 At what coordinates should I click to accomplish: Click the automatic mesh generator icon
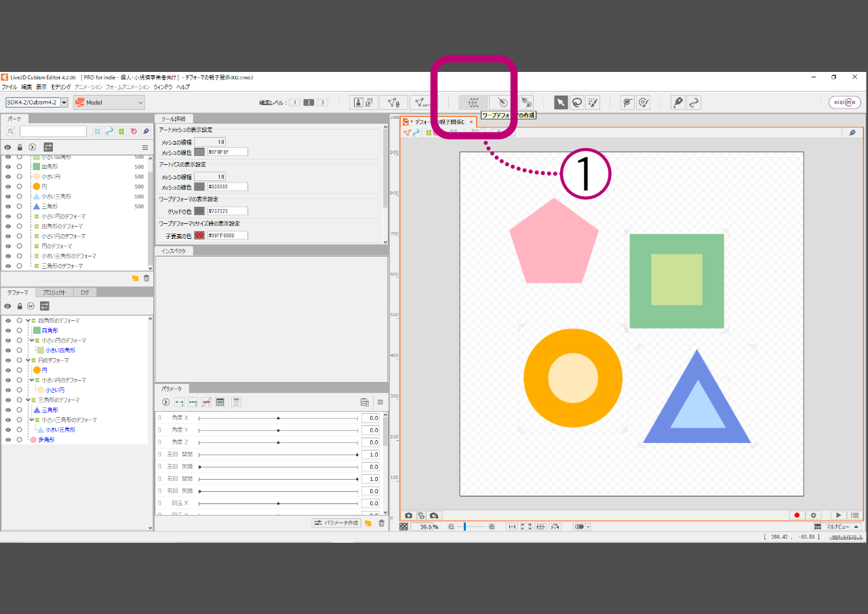pos(422,102)
